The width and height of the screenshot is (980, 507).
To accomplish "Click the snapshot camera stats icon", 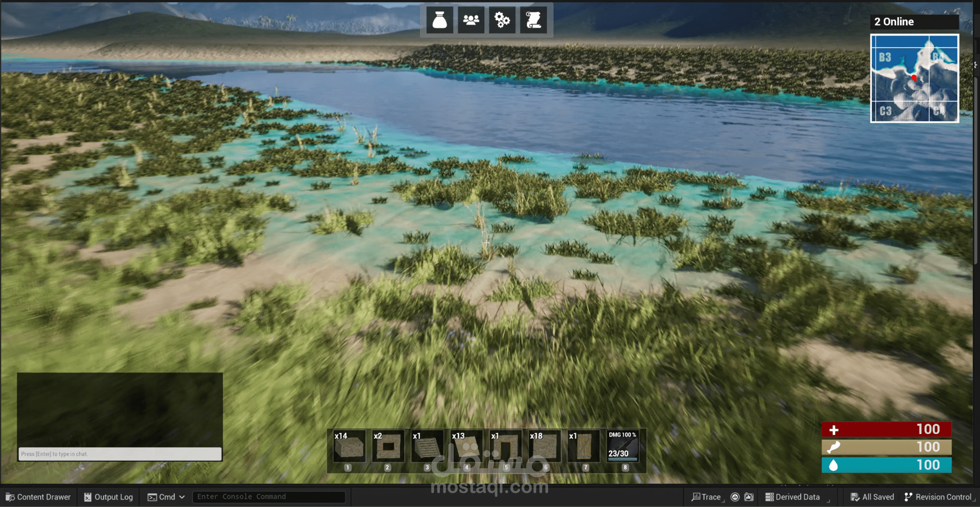I will (749, 497).
